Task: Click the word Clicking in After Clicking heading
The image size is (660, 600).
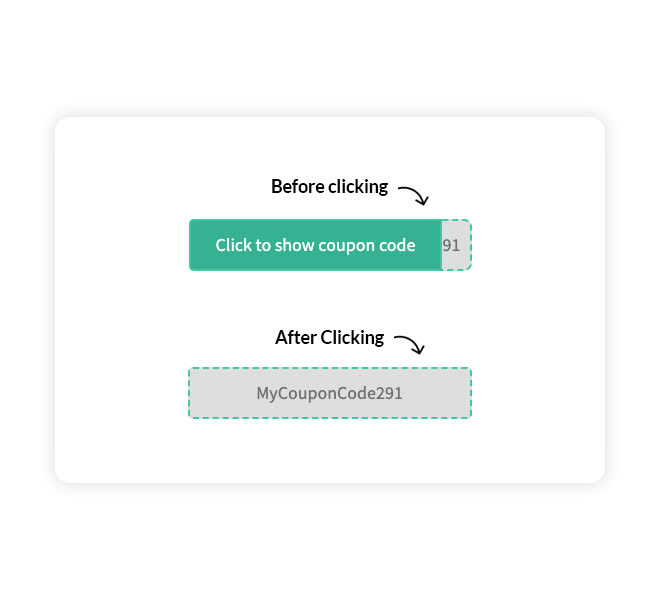Action: pos(352,339)
